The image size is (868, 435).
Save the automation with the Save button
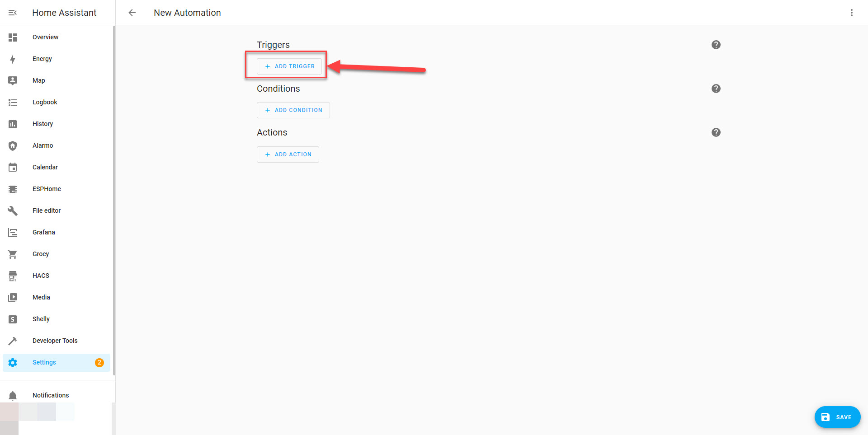(837, 417)
